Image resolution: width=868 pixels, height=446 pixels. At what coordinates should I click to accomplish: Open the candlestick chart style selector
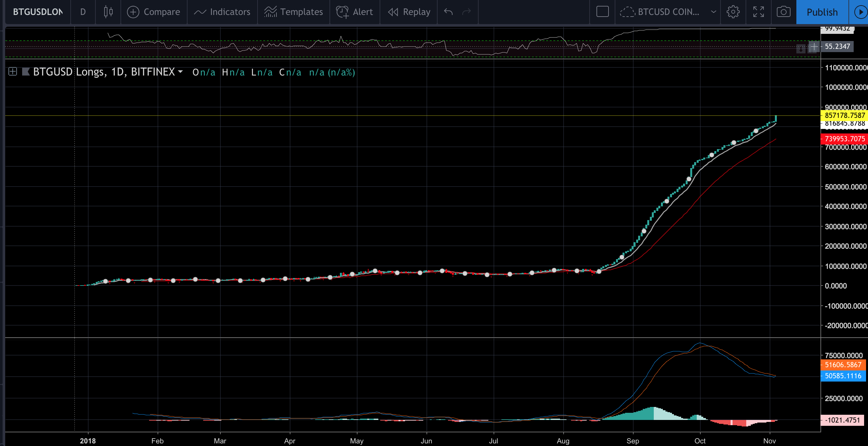tap(108, 12)
